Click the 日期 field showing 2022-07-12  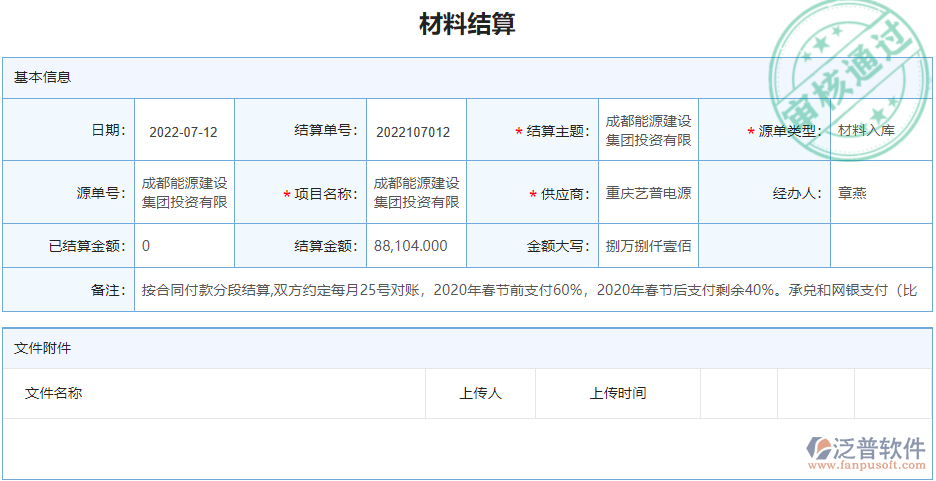184,131
